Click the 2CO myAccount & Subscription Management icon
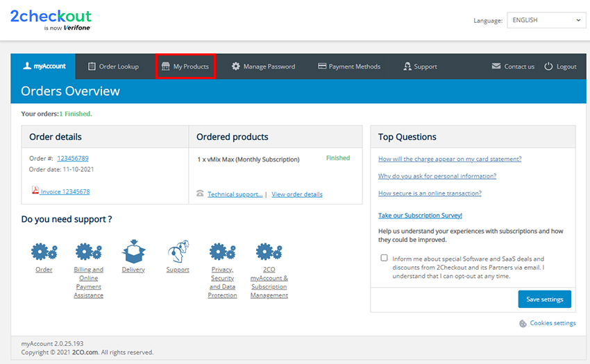 tap(269, 251)
